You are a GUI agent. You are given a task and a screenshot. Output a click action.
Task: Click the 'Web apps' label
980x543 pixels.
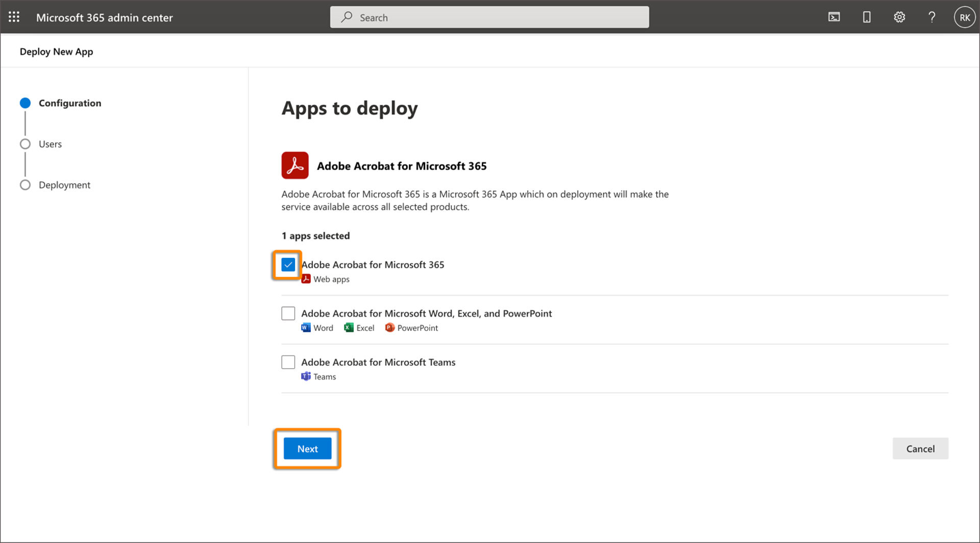331,279
